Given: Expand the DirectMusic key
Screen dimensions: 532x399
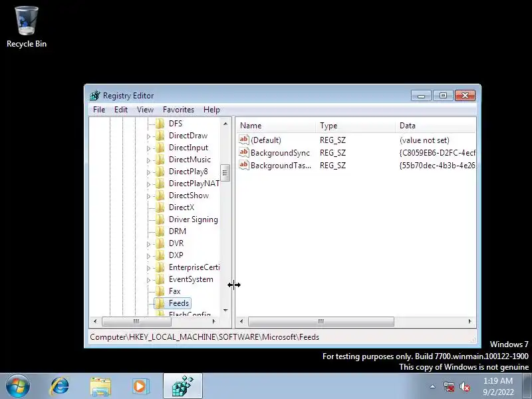Looking at the screenshot, I should 148,160.
